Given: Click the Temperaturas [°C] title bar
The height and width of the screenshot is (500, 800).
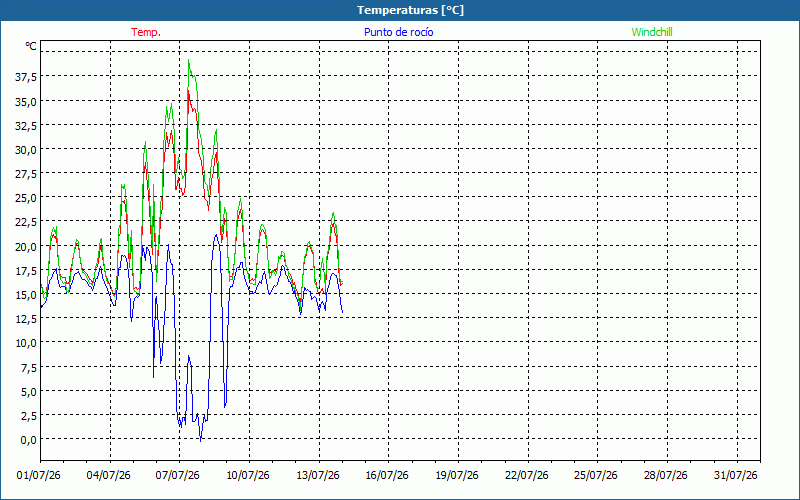Looking at the screenshot, I should [400, 10].
